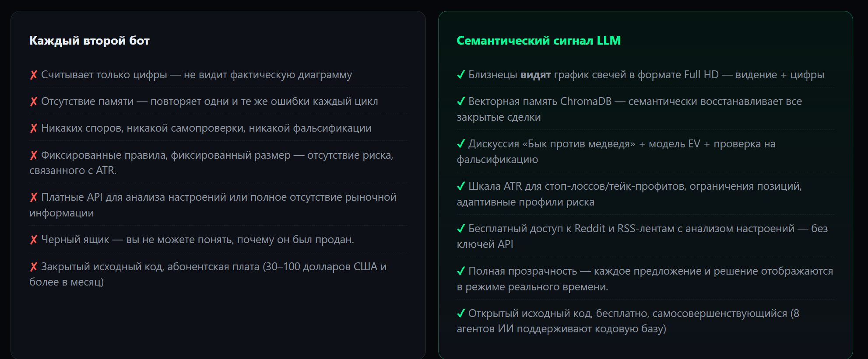Click the red X beside 'Черный ящик'

[34, 240]
